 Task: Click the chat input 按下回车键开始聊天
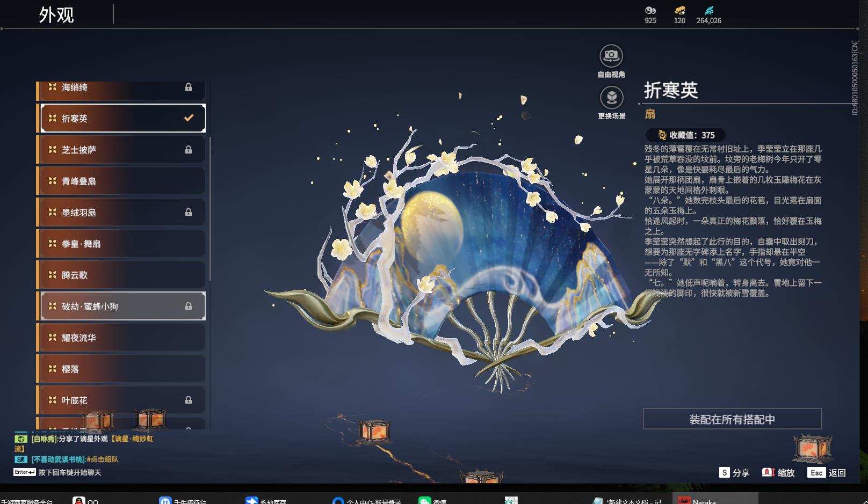point(70,472)
